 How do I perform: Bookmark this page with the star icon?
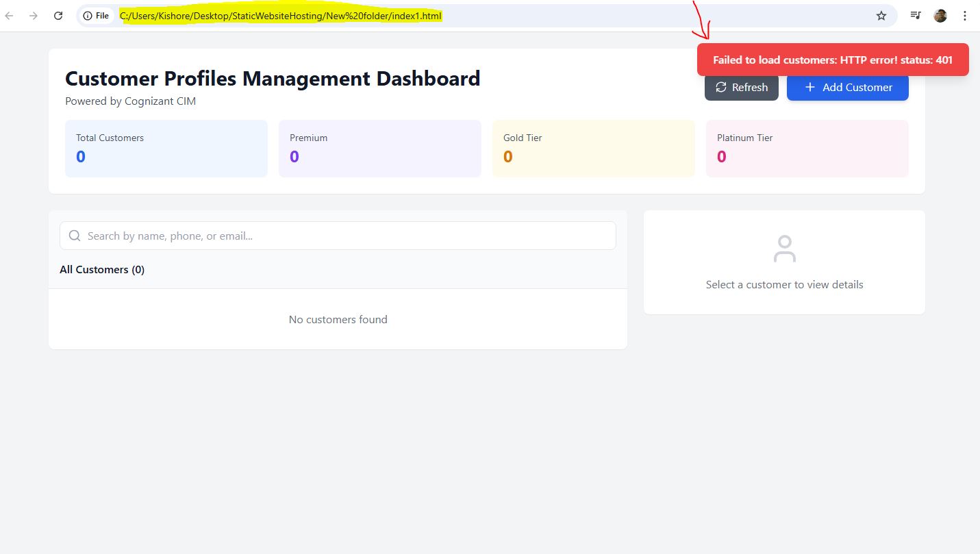click(x=881, y=16)
